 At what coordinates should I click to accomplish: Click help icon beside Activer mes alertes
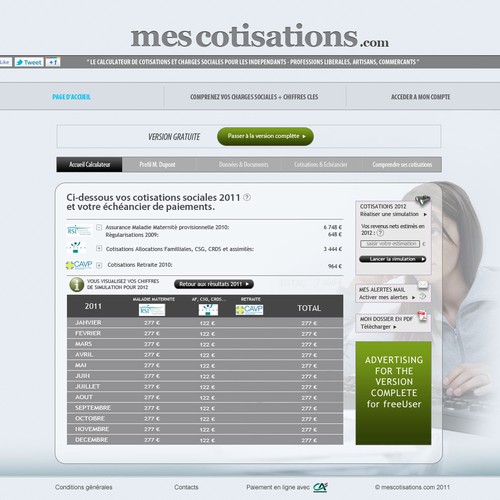pos(423,296)
